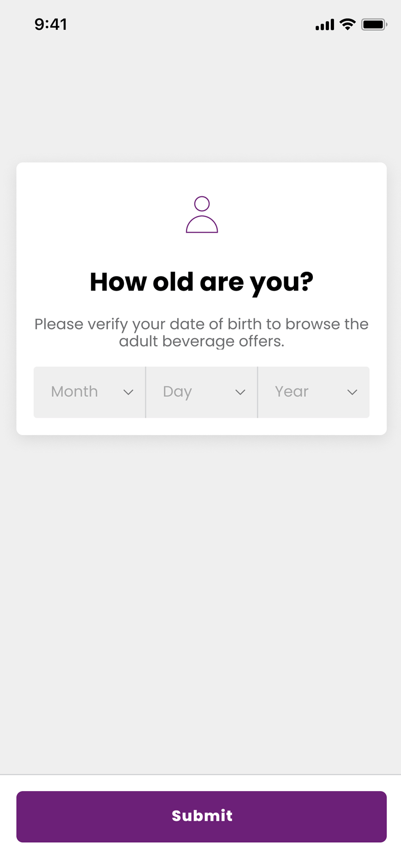Open the Year dropdown
The width and height of the screenshot is (401, 868).
(x=314, y=392)
